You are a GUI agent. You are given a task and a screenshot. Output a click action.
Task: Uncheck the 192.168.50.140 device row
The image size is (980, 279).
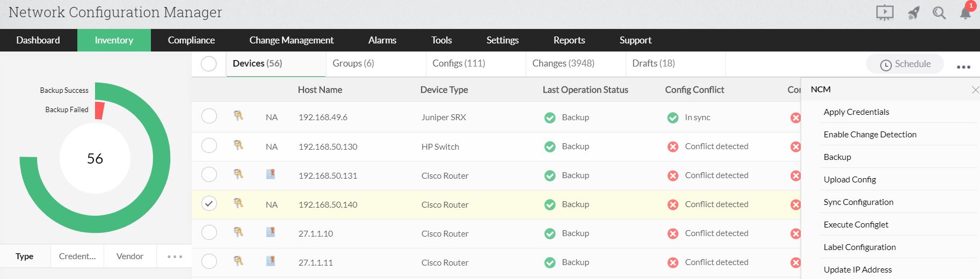tap(209, 204)
